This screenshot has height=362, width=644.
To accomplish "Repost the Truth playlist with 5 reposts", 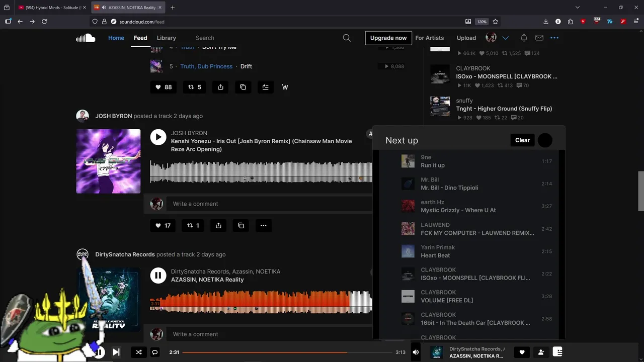I will (x=194, y=87).
